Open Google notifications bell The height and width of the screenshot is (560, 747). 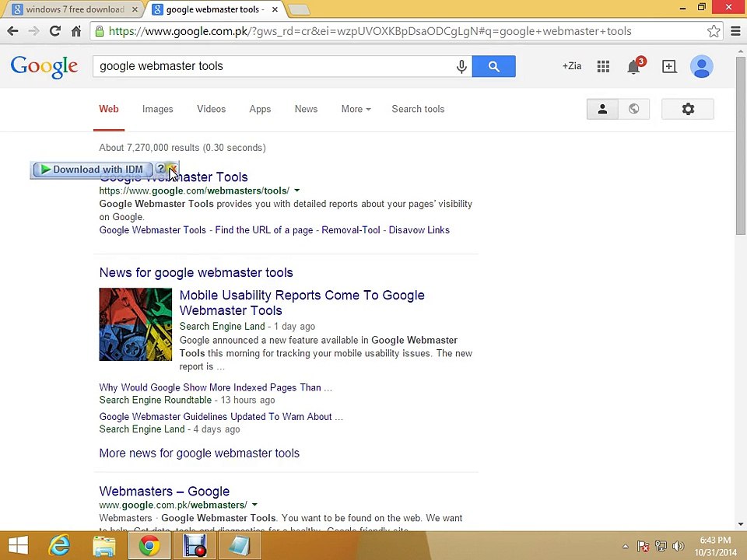pos(634,67)
